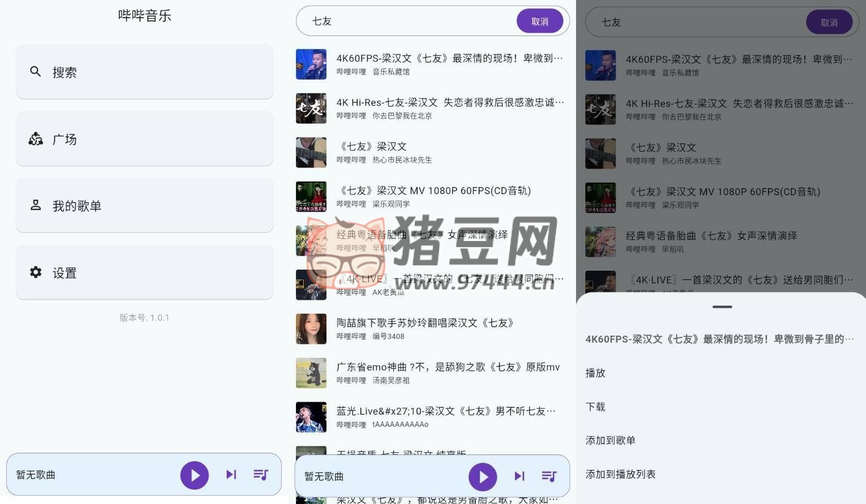Open the 广场 plaza section
The height and width of the screenshot is (504, 866).
pos(144,139)
